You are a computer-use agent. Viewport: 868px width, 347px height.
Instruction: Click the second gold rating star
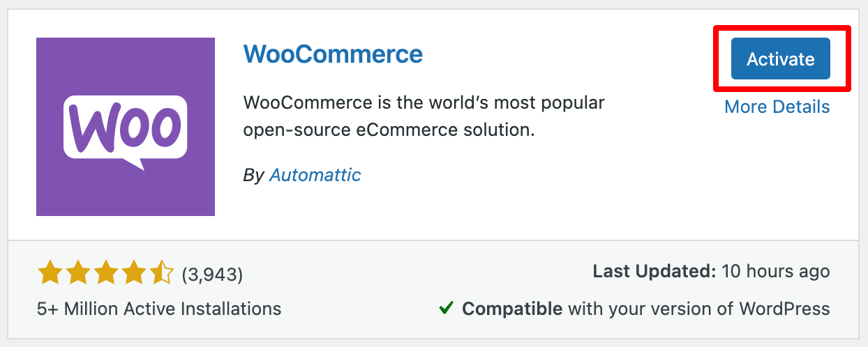[x=78, y=273]
